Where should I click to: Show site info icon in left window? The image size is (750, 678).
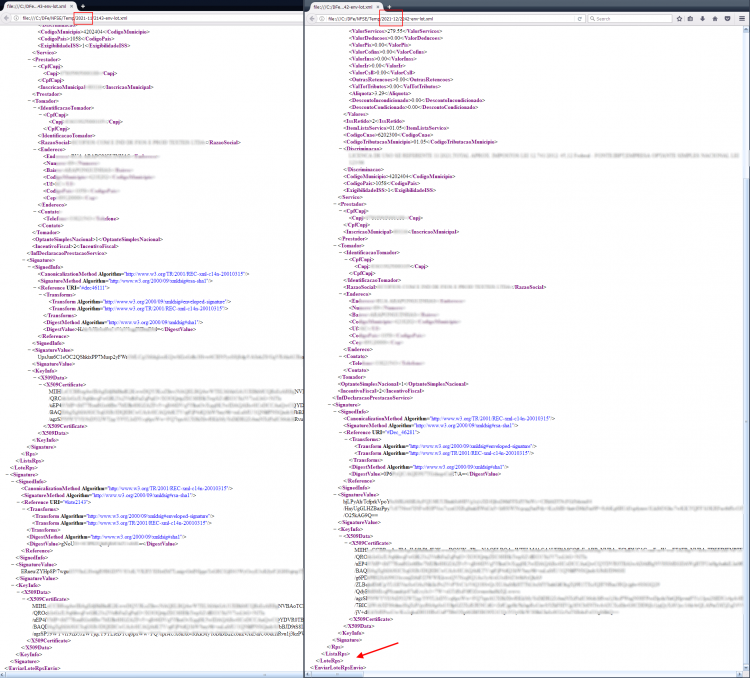click(x=16, y=18)
